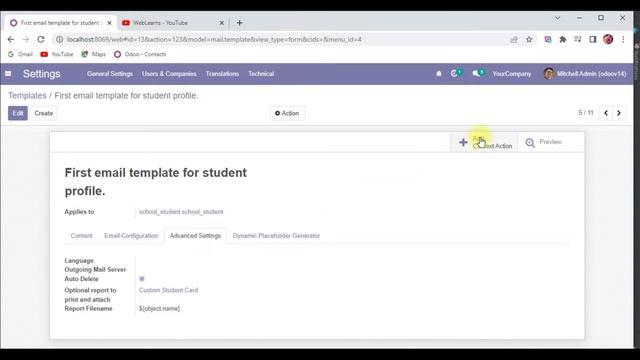Open the activities clock icon
640x360 pixels.
456,73
